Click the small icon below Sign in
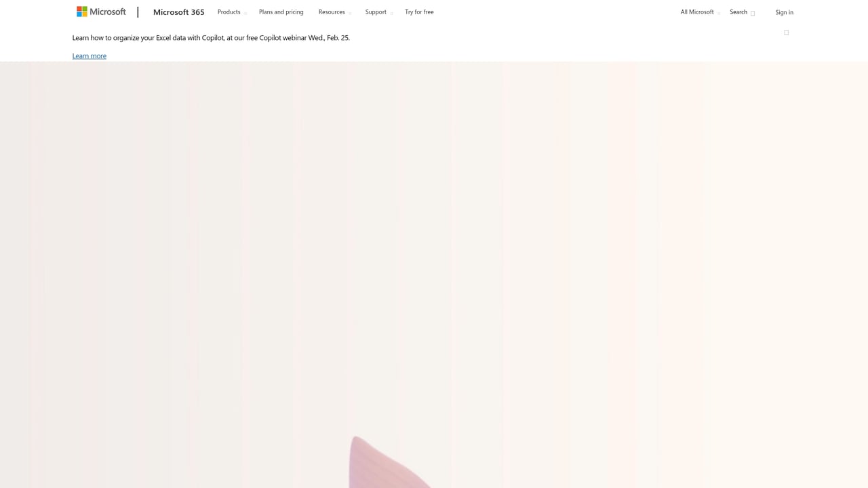 (786, 32)
